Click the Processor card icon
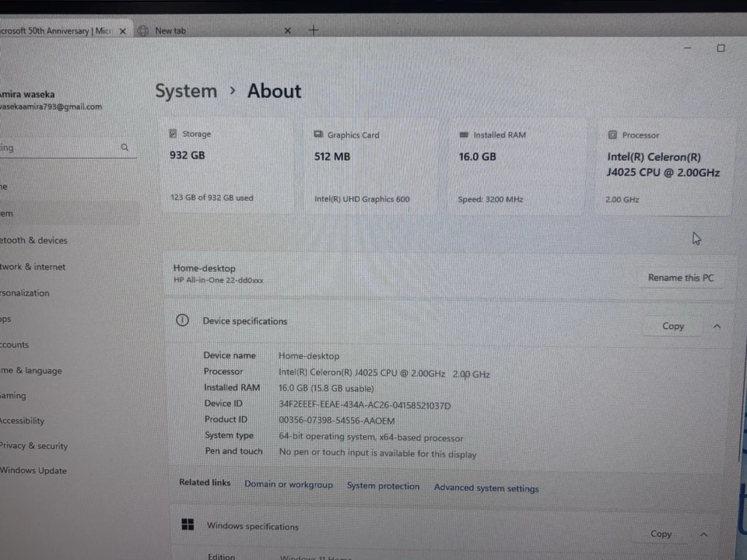The width and height of the screenshot is (747, 560). pos(612,135)
